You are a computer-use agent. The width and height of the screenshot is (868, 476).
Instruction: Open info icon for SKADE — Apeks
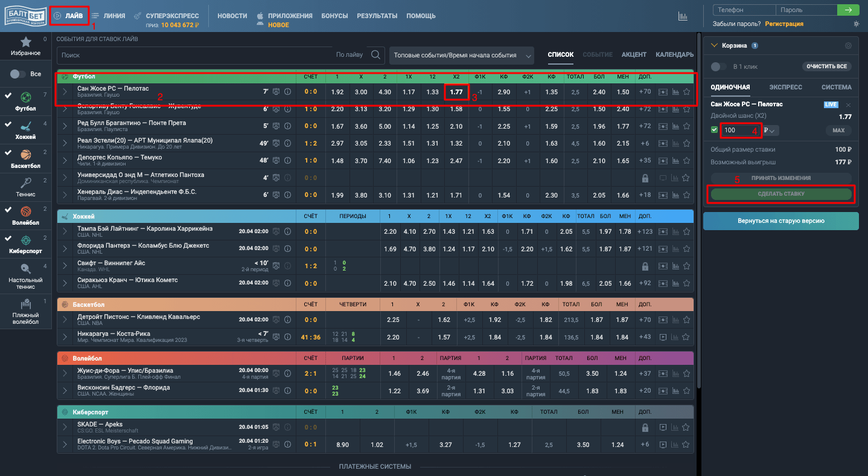click(287, 427)
